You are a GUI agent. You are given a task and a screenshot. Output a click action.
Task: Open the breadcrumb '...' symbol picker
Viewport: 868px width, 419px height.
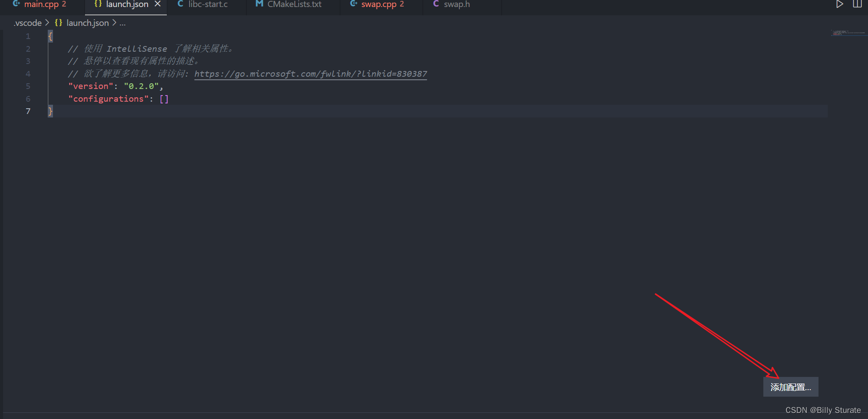(122, 23)
